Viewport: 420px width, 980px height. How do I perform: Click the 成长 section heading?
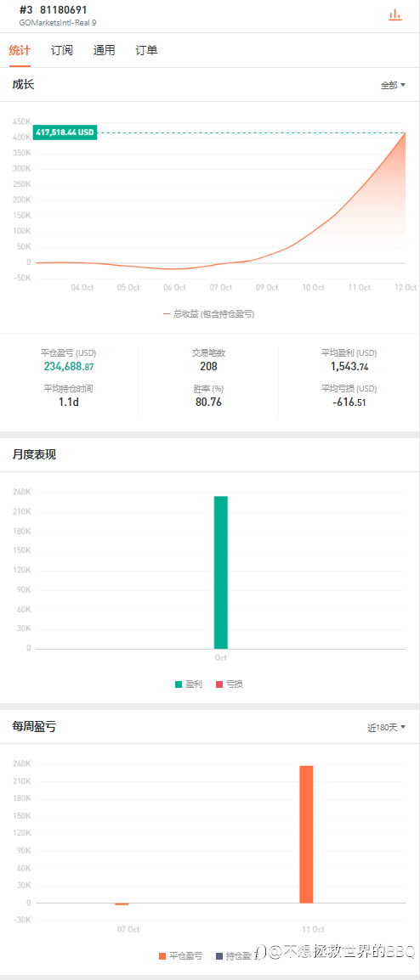(23, 84)
